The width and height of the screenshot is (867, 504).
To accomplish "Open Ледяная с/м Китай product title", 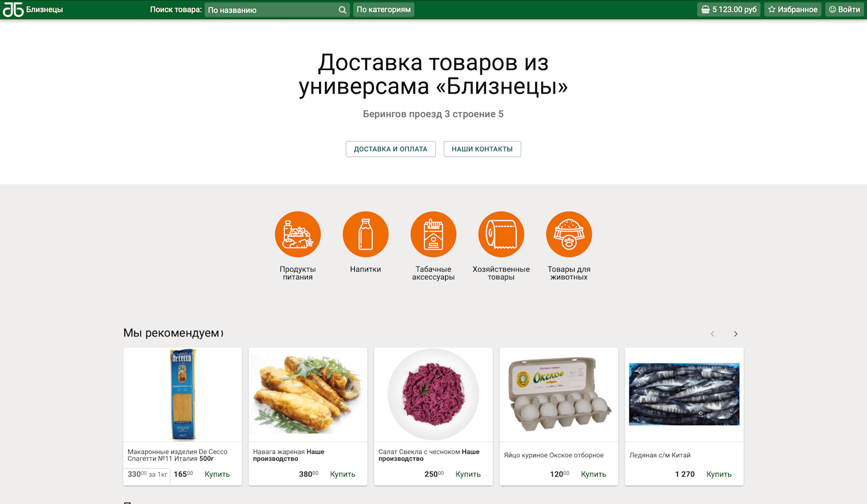I will click(x=660, y=455).
